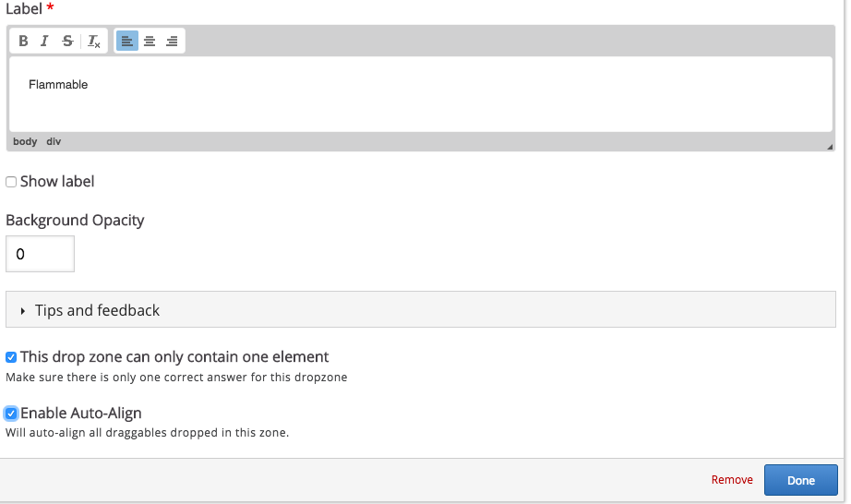This screenshot has width=851, height=504.
Task: Center align the label text
Action: 150,41
